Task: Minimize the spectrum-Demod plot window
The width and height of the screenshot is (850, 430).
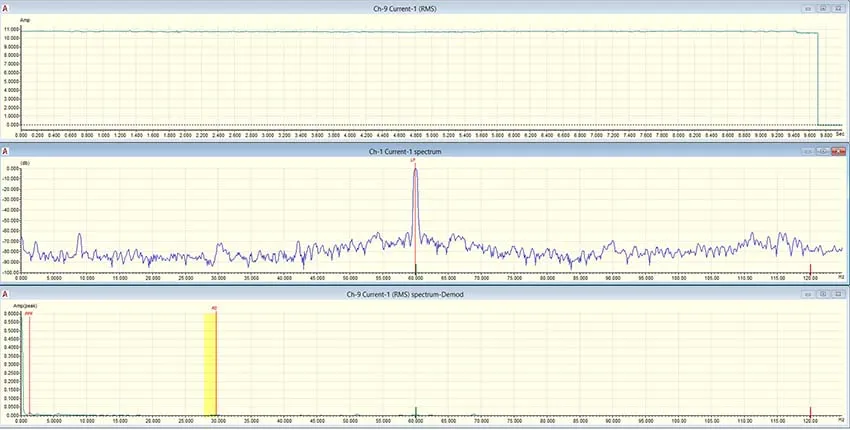Action: pos(808,294)
